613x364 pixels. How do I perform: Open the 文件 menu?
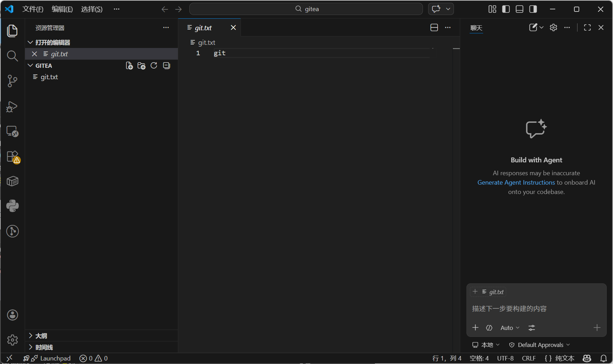pyautogui.click(x=33, y=9)
